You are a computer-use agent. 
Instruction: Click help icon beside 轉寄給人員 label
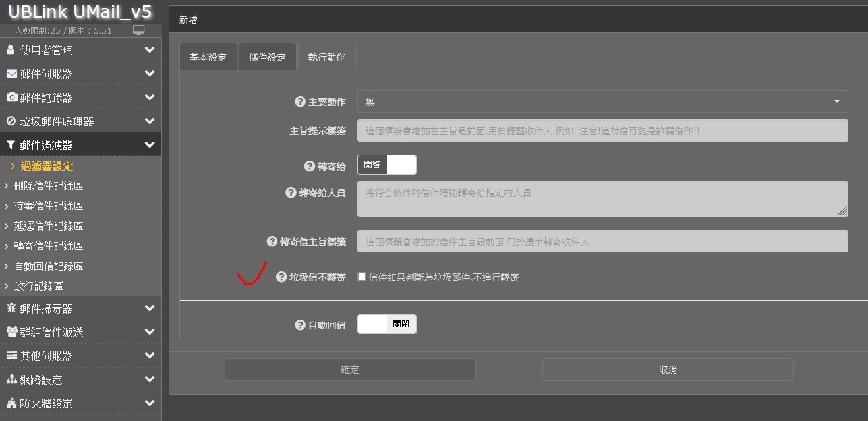291,192
